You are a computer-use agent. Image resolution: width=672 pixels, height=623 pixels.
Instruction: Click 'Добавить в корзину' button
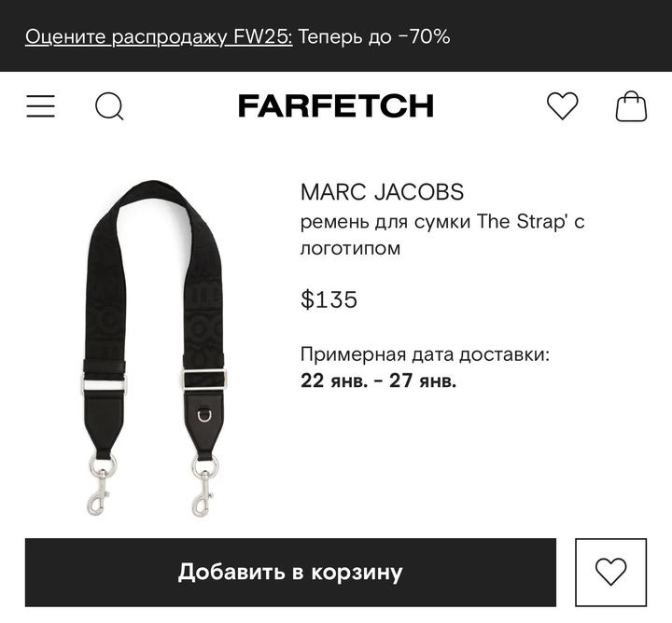(x=290, y=572)
